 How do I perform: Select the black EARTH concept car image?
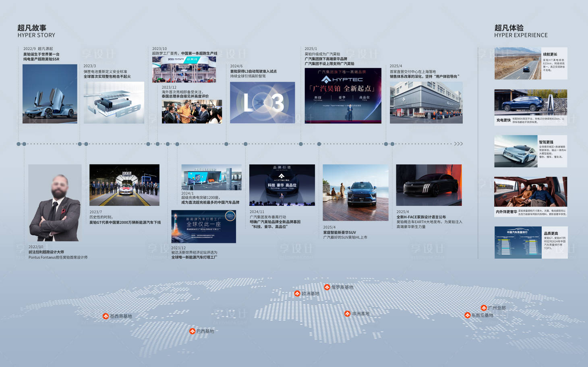(429, 185)
